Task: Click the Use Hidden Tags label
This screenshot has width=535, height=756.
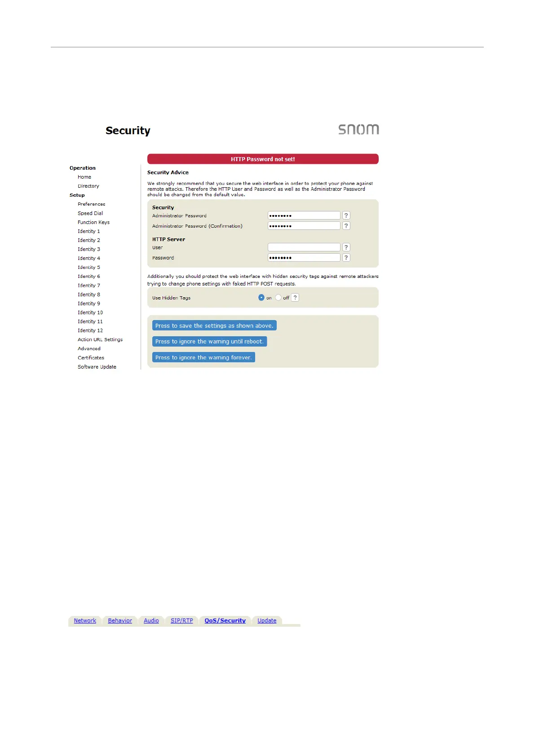Action: pos(171,298)
